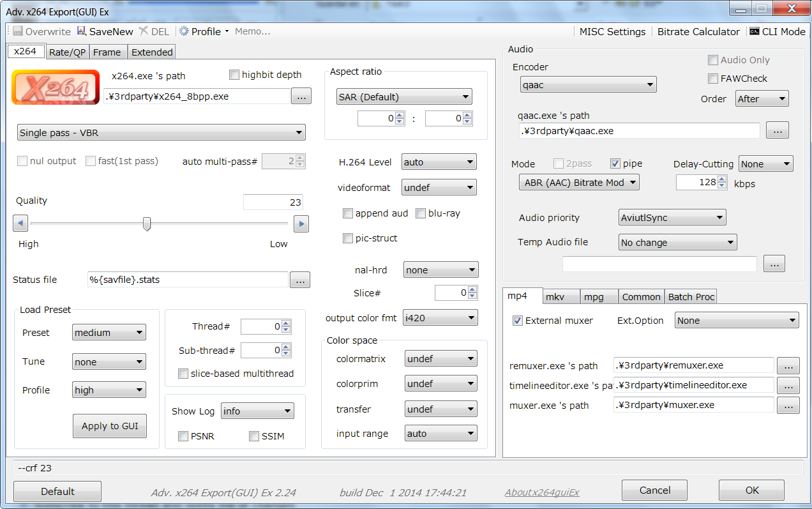Open the Common tab
The height and width of the screenshot is (509, 812).
pos(642,297)
